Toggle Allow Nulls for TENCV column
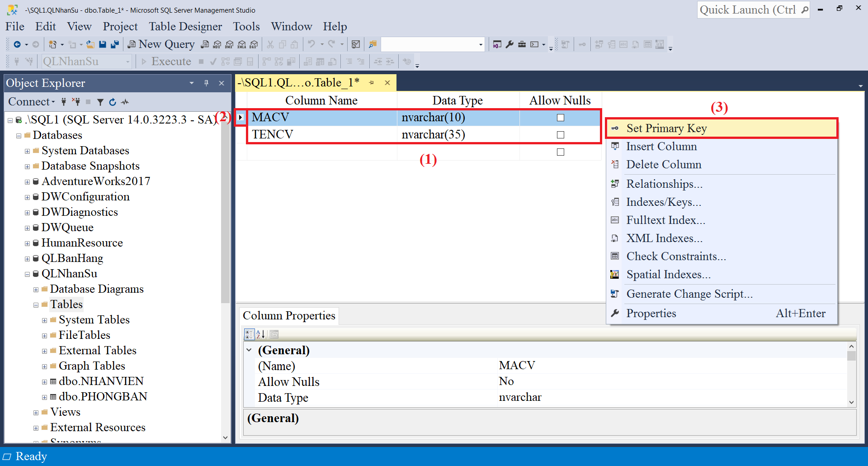This screenshot has width=868, height=466. click(x=561, y=135)
